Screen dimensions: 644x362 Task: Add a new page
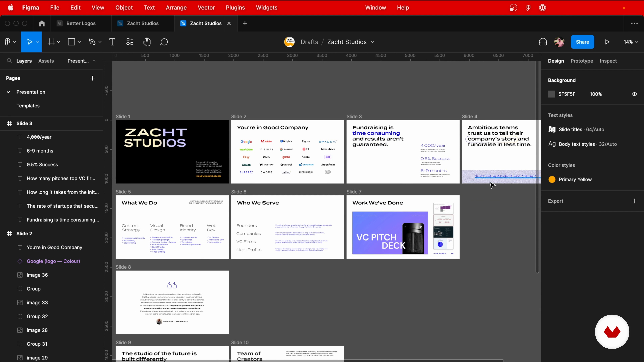[92, 78]
